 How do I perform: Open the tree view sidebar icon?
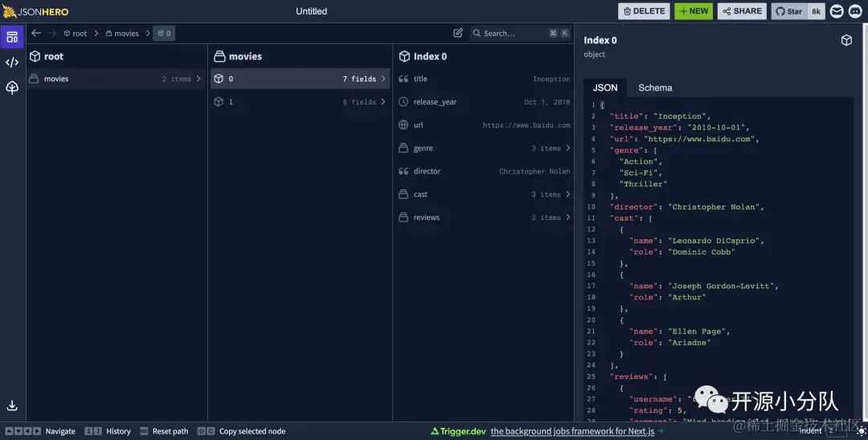(x=12, y=88)
